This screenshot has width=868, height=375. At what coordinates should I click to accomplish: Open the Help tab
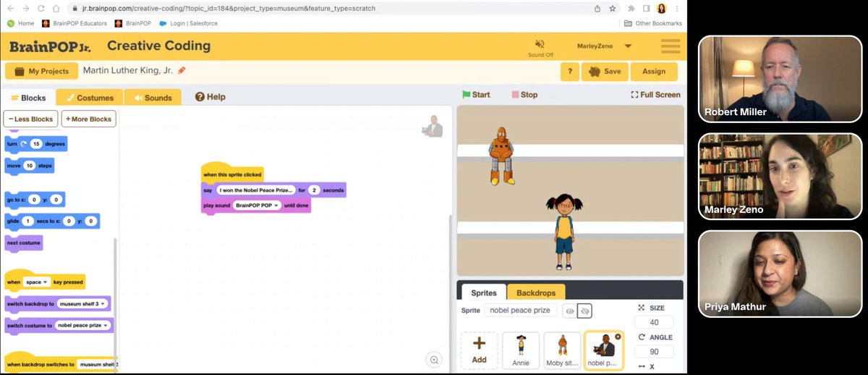click(210, 97)
